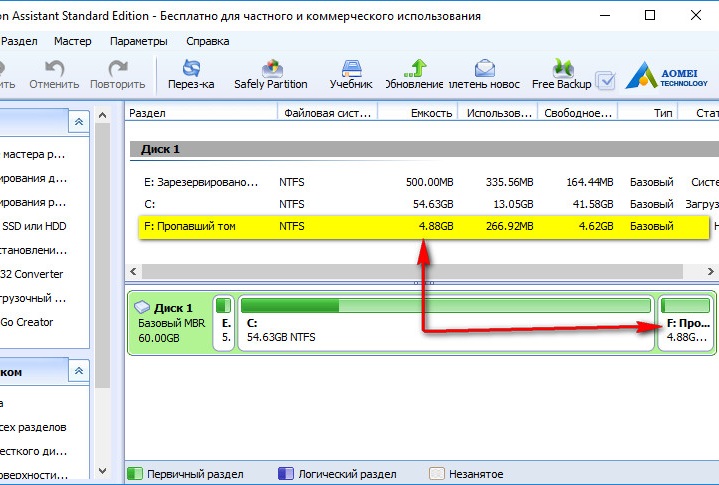Sort by the Свободное column header

(578, 113)
